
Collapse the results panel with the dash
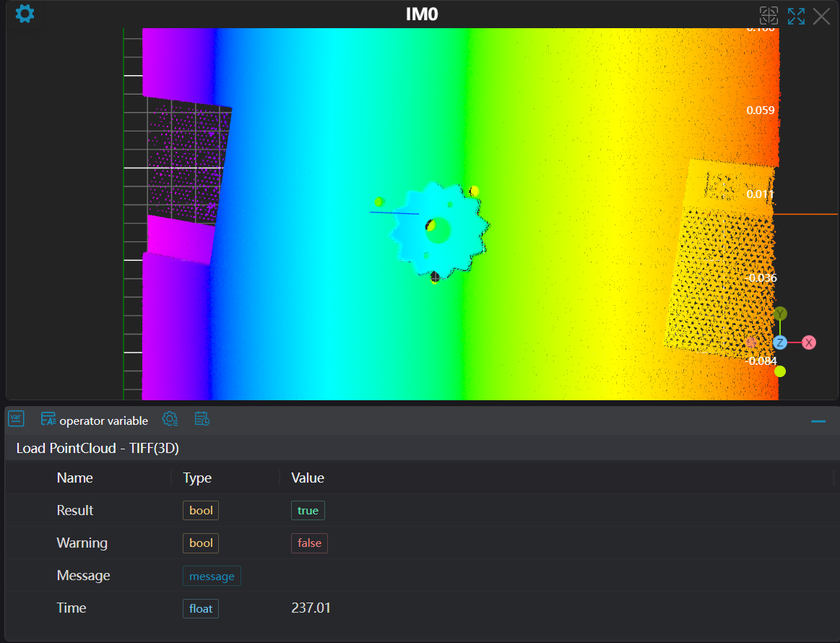click(x=818, y=421)
